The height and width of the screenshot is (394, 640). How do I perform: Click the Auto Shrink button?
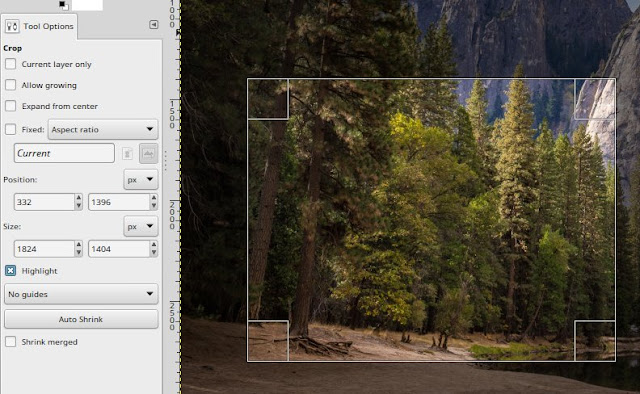[81, 319]
